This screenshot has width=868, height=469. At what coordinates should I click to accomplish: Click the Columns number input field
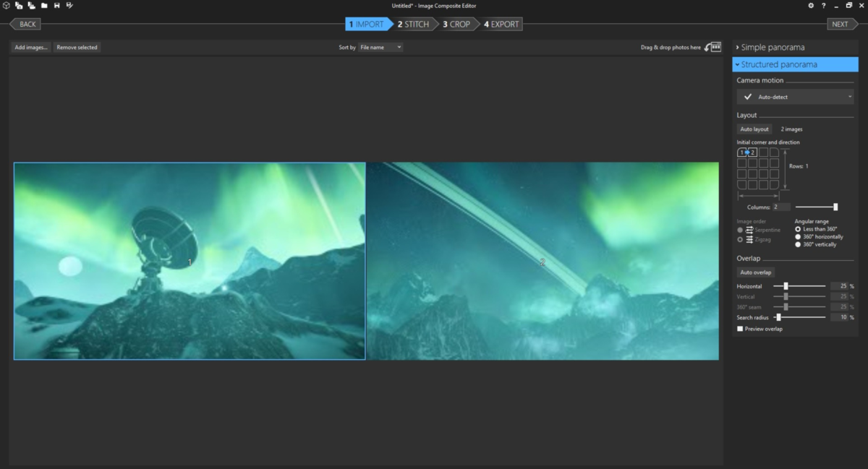click(x=781, y=207)
